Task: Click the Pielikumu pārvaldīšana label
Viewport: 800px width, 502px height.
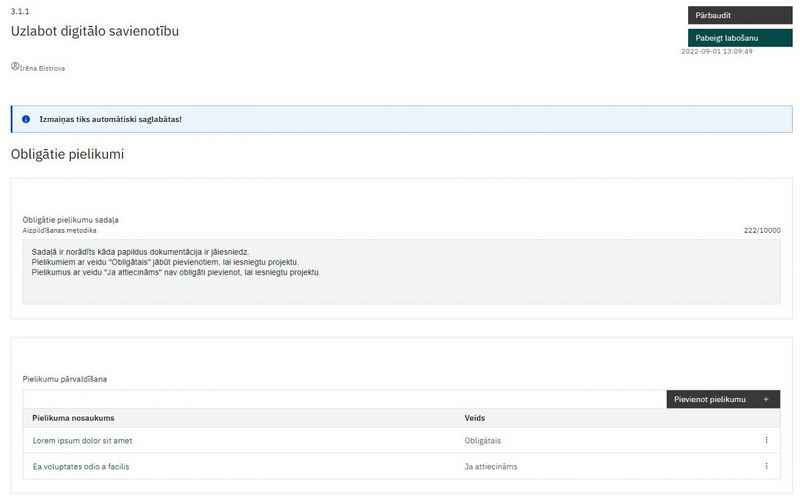Action: [x=64, y=379]
